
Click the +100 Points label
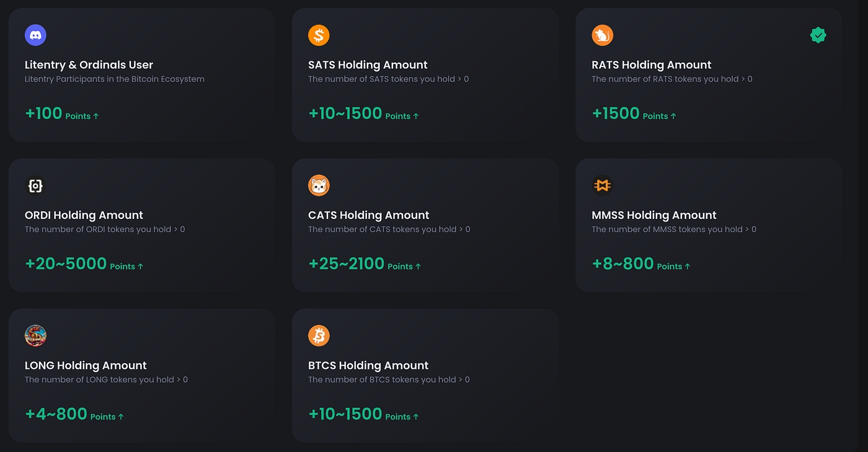(x=61, y=114)
